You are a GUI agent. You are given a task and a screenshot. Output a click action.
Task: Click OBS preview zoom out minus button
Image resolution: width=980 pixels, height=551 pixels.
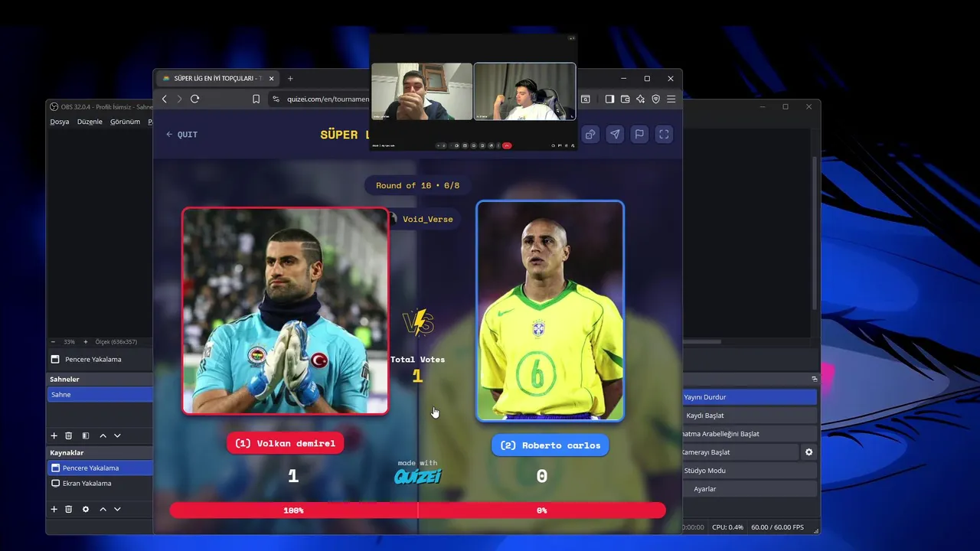[53, 342]
